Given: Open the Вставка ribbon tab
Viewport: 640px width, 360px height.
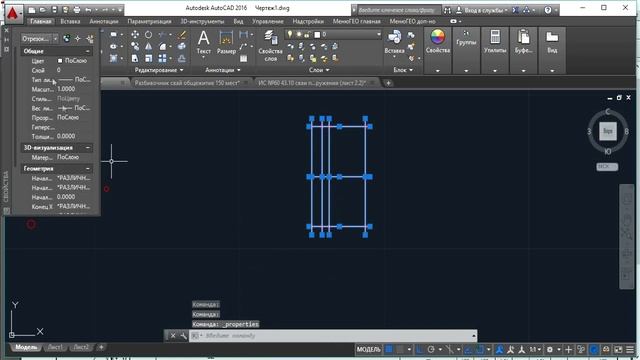Looking at the screenshot, I should click(70, 21).
